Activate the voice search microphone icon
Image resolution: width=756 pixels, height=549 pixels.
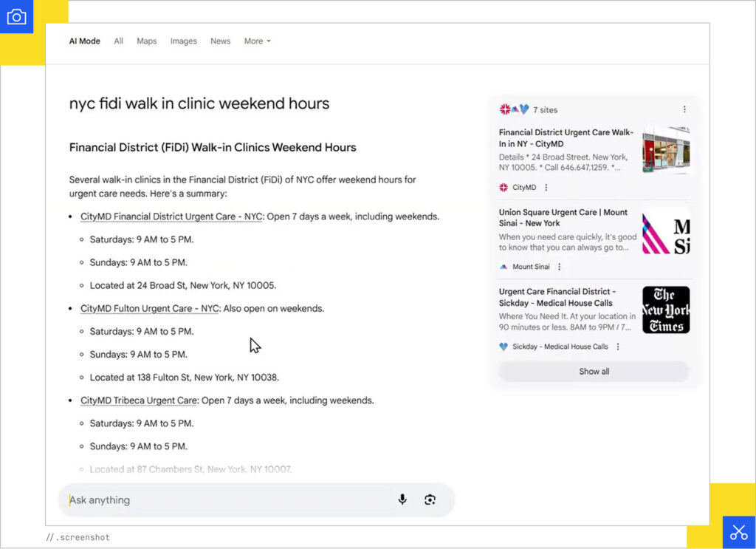402,499
